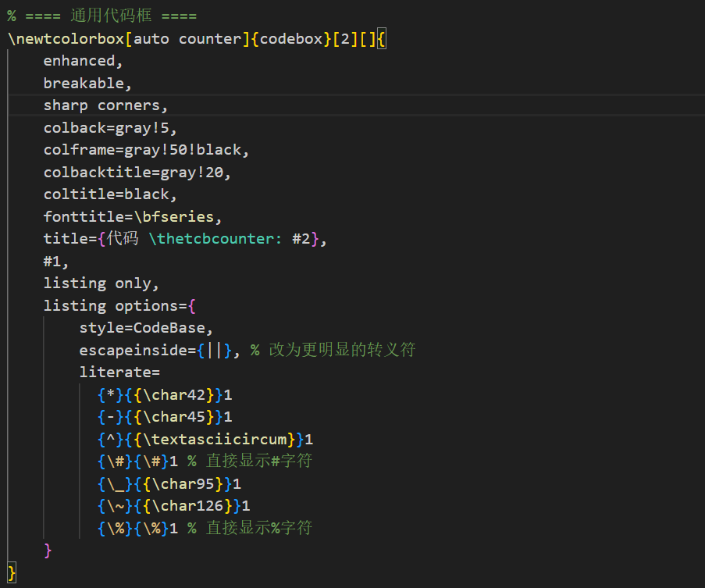Click 'coltitle=black,' line
Viewport: 705px width, 588px height.
[x=110, y=194]
